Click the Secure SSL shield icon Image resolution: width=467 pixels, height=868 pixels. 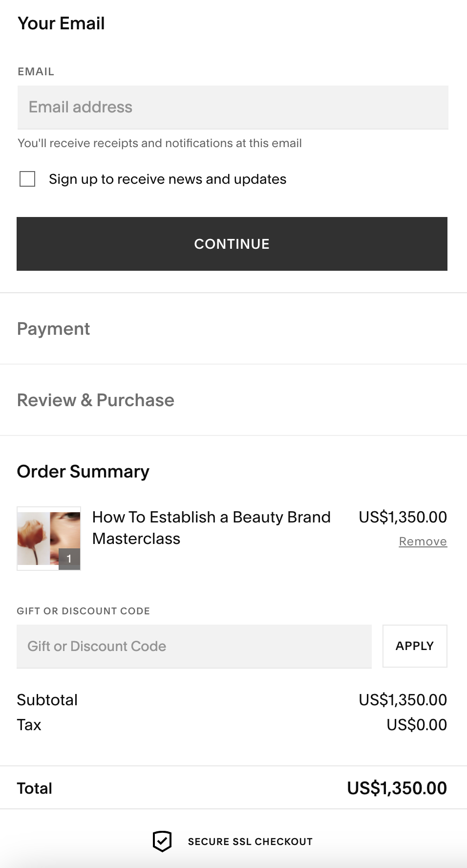coord(162,841)
